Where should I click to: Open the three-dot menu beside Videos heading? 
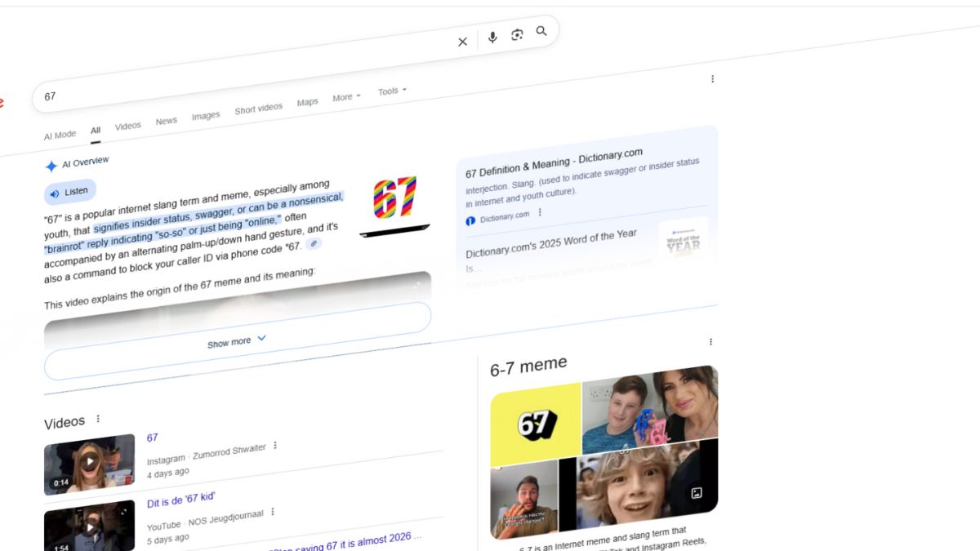coord(98,419)
